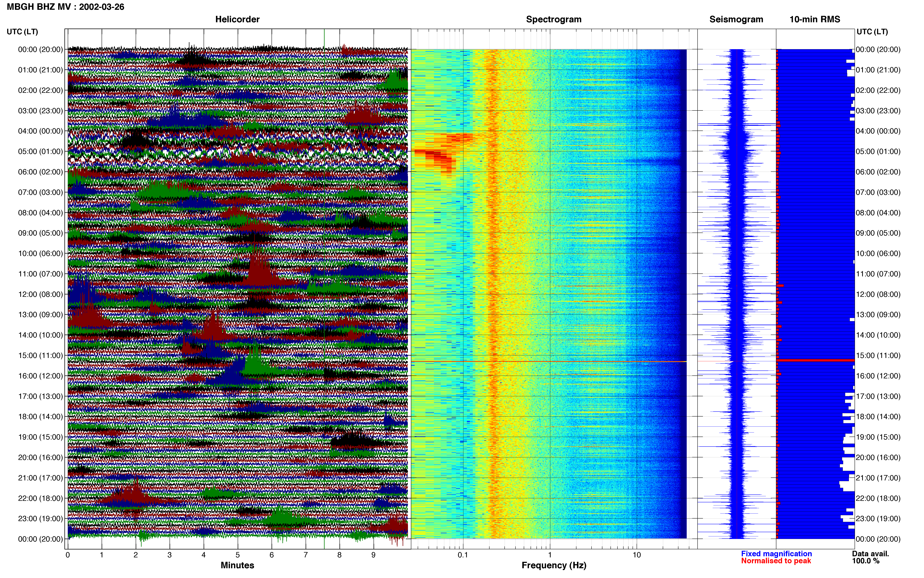This screenshot has height=578, width=924.
Task: Click left time label '10:00 (06:00)'
Action: pos(41,253)
